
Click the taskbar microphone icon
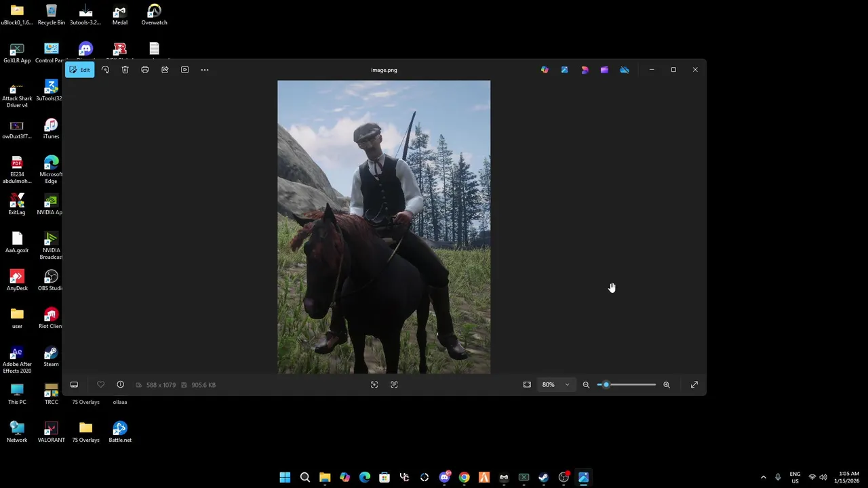click(x=778, y=477)
